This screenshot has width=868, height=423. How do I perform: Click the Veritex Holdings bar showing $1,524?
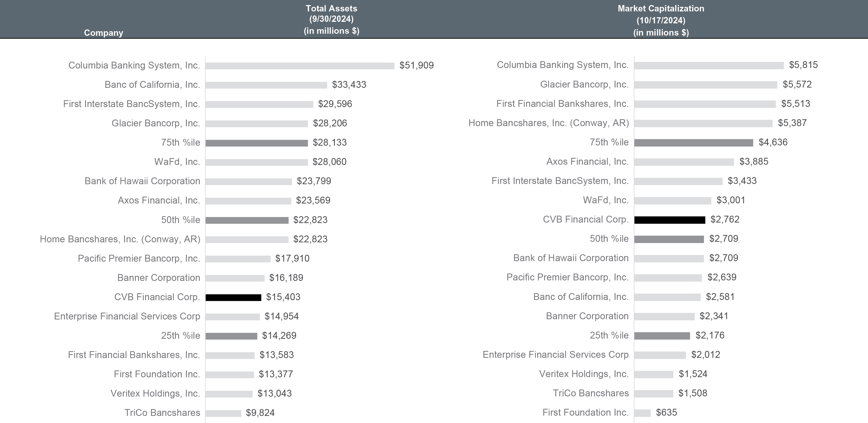click(x=653, y=375)
